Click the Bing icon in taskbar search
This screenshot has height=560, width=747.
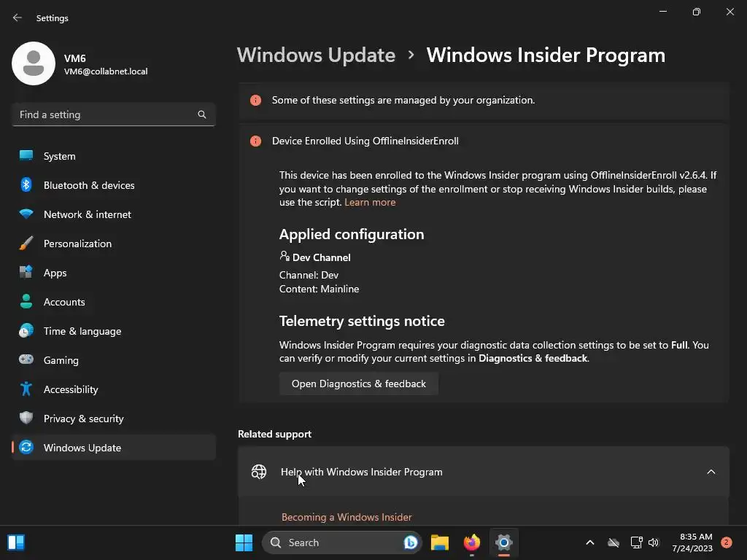[410, 542]
